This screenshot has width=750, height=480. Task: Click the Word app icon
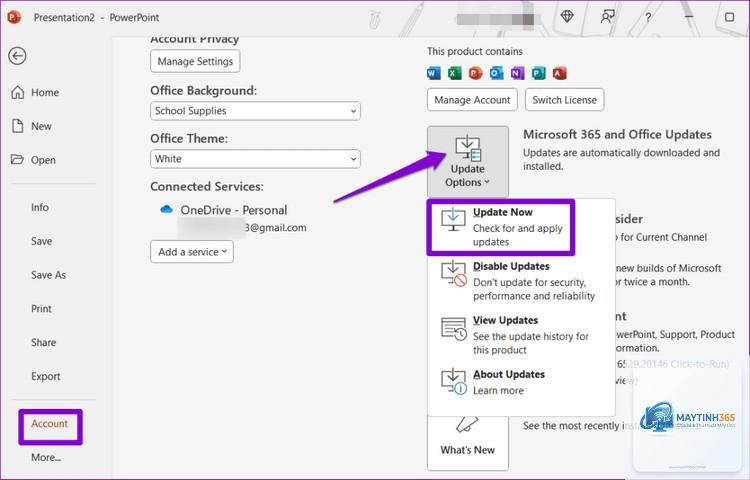tap(434, 73)
